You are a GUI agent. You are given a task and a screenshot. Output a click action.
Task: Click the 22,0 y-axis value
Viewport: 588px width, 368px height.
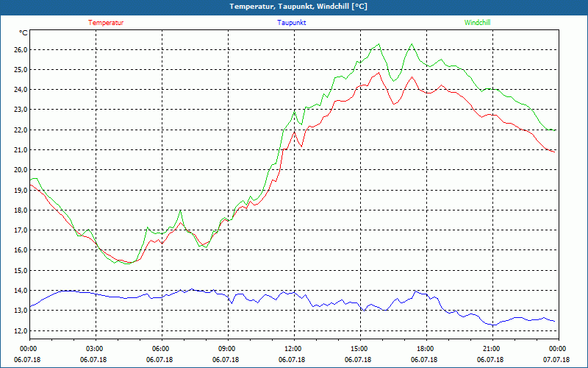pos(21,130)
